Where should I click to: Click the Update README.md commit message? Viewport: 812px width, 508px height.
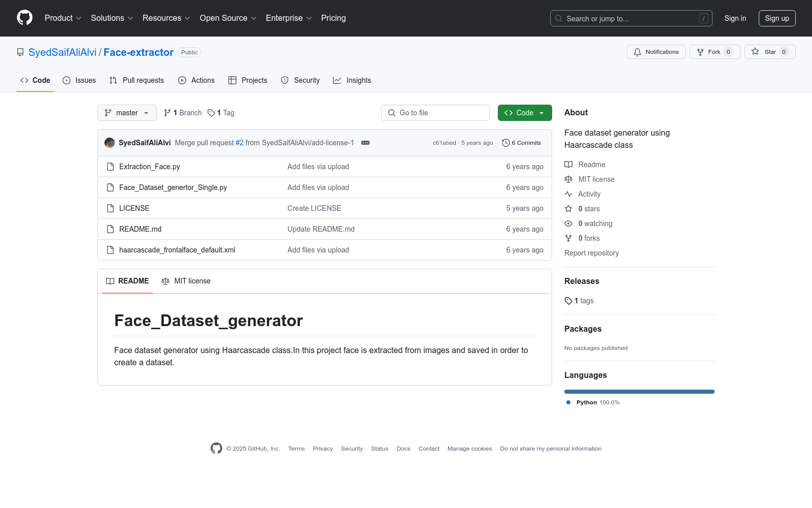pyautogui.click(x=321, y=229)
